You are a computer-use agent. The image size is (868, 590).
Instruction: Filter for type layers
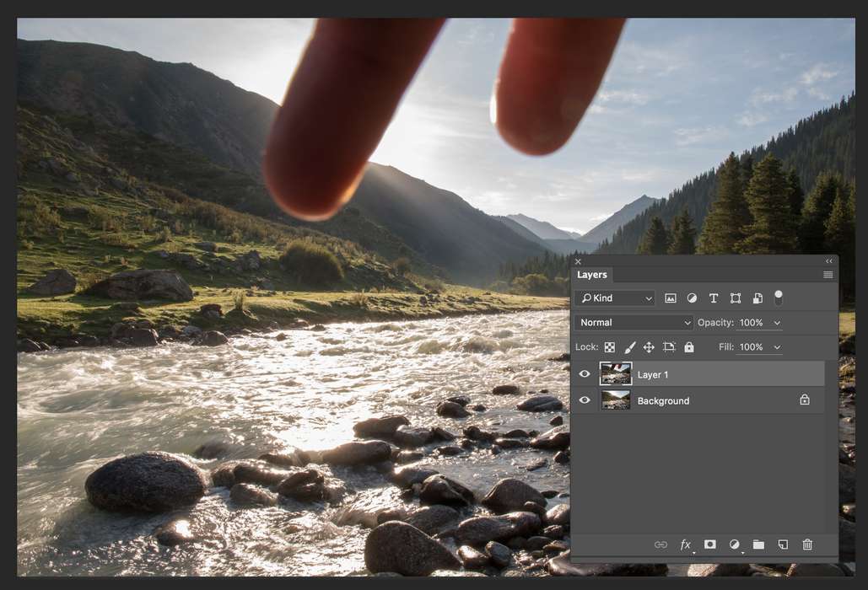(714, 298)
